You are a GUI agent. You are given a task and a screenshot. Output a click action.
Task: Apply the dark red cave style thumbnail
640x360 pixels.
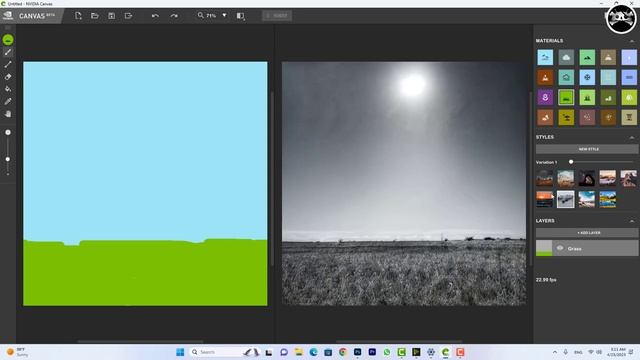587,178
